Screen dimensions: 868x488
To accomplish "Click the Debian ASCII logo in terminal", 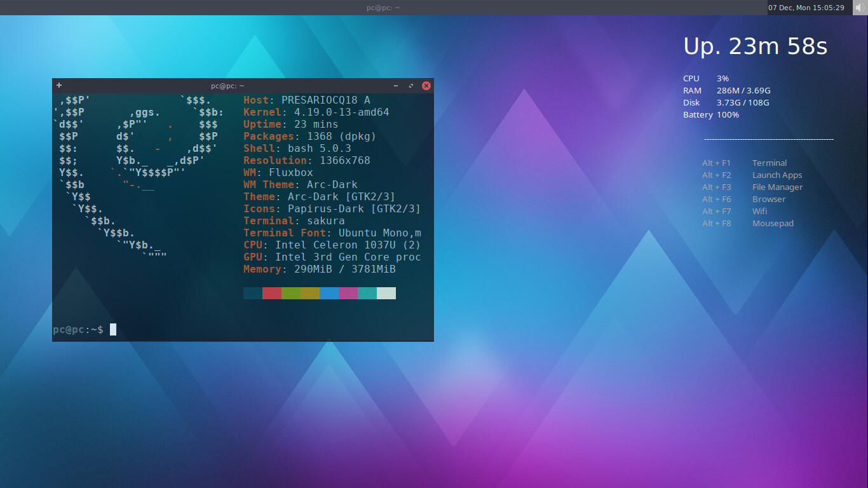I will tap(138, 173).
